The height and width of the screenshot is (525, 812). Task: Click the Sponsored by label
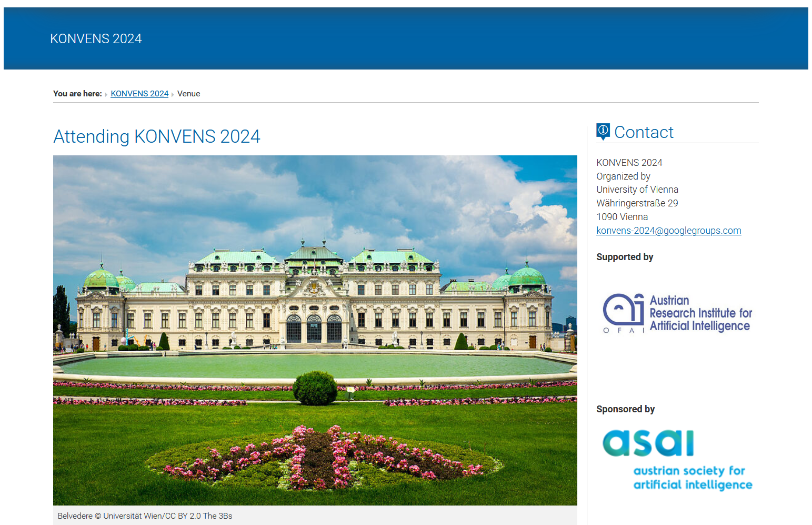pos(626,409)
